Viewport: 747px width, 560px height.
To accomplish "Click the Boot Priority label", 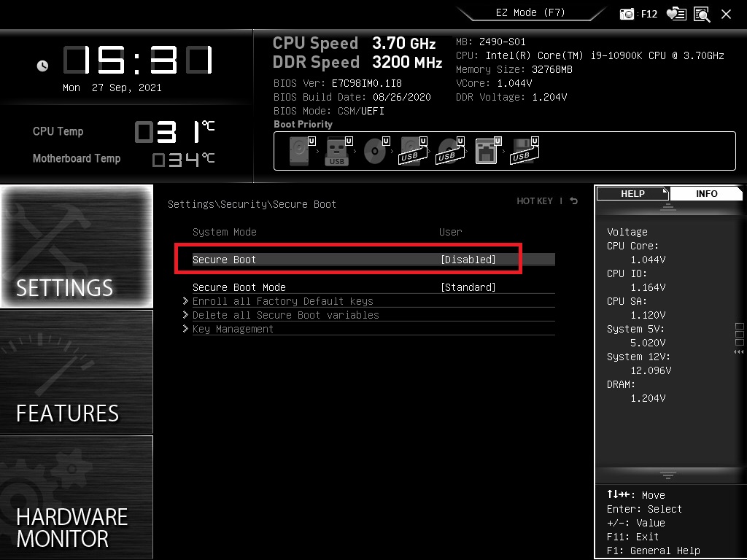I will (303, 124).
